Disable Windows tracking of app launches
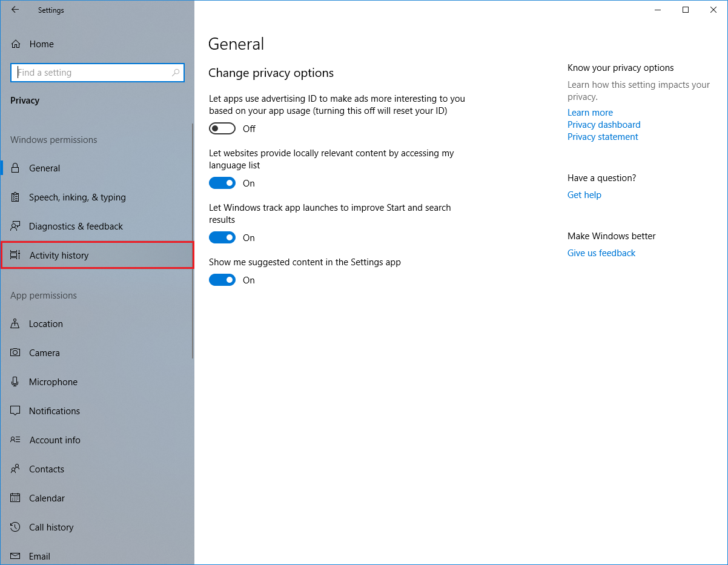Image resolution: width=728 pixels, height=565 pixels. click(x=222, y=237)
